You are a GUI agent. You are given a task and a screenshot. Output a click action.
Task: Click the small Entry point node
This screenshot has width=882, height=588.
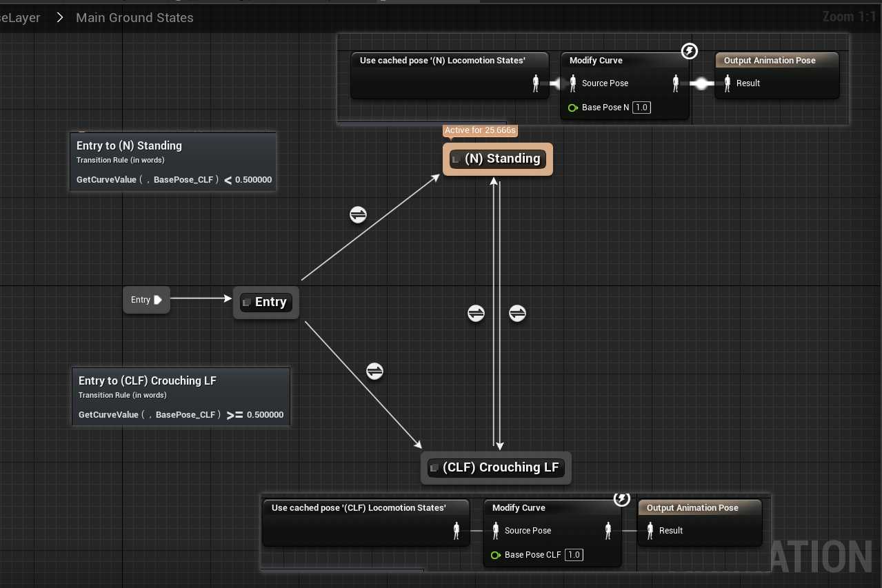click(146, 300)
